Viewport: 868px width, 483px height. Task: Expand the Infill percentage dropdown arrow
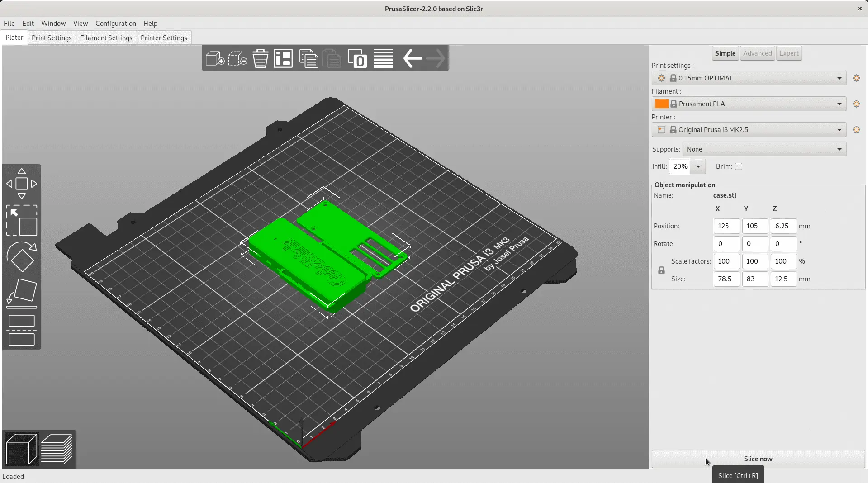(698, 166)
